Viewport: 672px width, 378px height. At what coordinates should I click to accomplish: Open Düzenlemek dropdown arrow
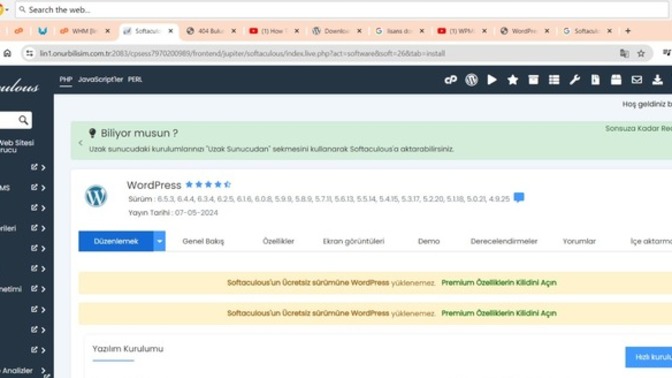click(159, 241)
